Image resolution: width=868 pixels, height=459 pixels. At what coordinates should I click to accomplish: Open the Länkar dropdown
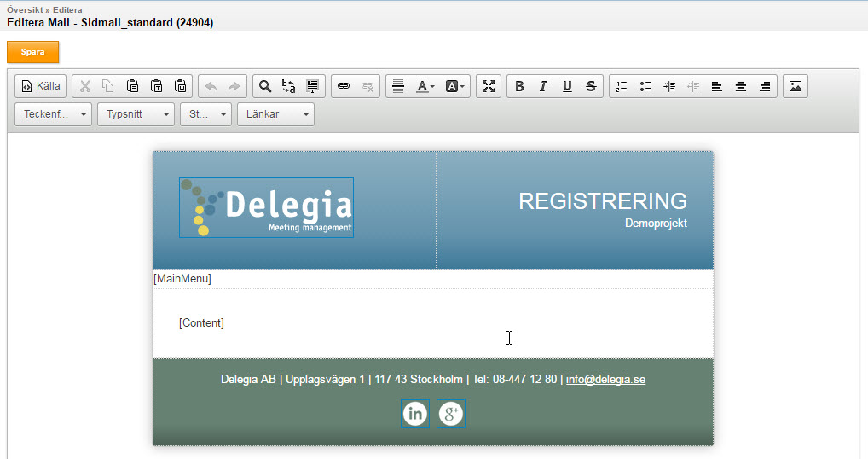pyautogui.click(x=275, y=114)
